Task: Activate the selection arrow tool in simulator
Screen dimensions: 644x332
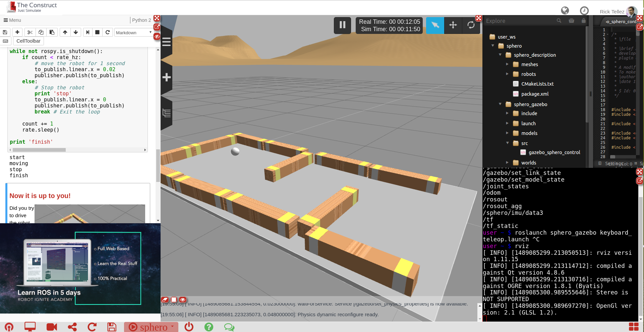Action: 435,25
